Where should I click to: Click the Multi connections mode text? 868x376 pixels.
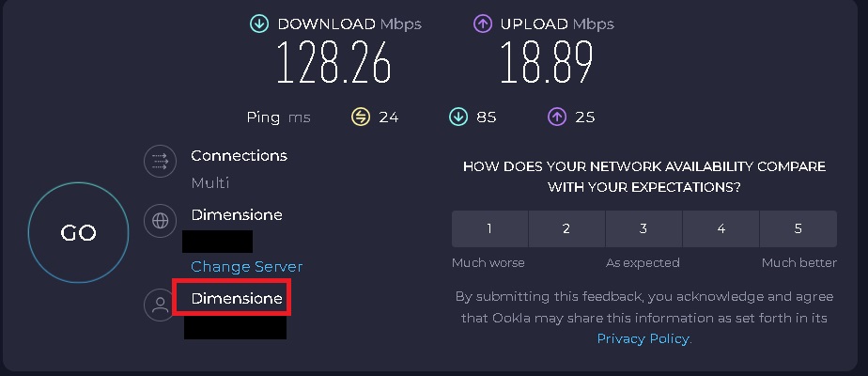tap(210, 182)
